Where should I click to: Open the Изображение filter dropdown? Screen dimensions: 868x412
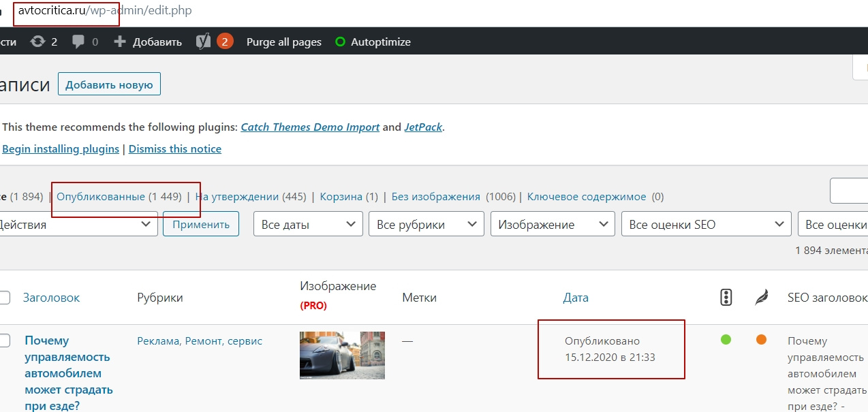coord(553,224)
